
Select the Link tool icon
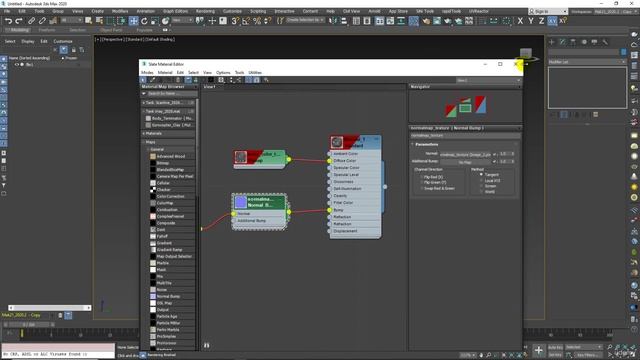pos(31,20)
